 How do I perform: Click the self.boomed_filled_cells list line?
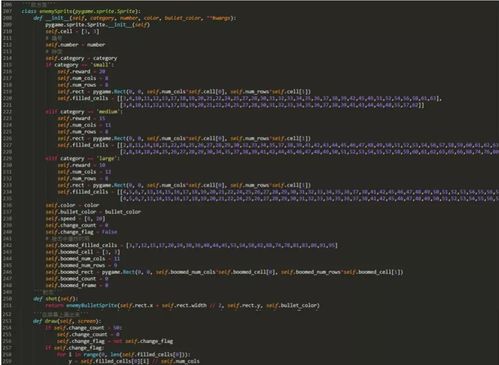[192, 245]
